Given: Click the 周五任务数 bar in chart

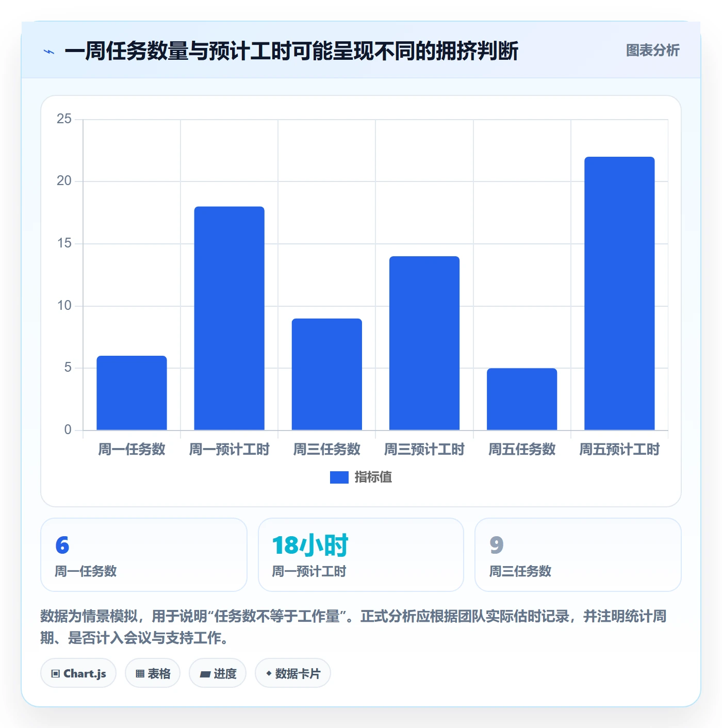Looking at the screenshot, I should tap(522, 399).
